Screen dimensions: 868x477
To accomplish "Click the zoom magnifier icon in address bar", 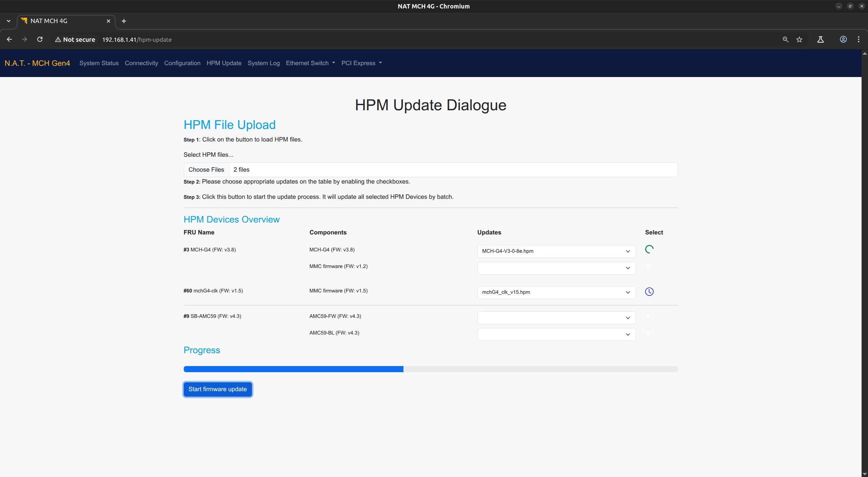I will pos(785,39).
